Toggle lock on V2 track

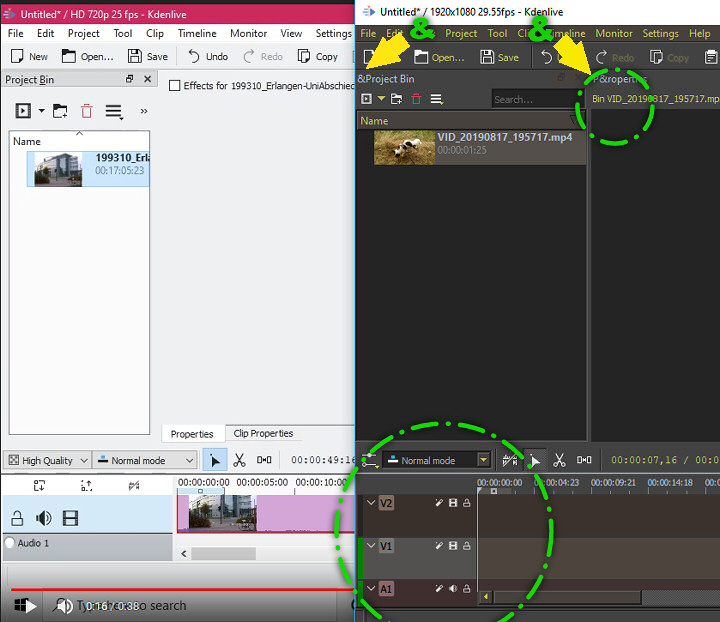tap(467, 503)
